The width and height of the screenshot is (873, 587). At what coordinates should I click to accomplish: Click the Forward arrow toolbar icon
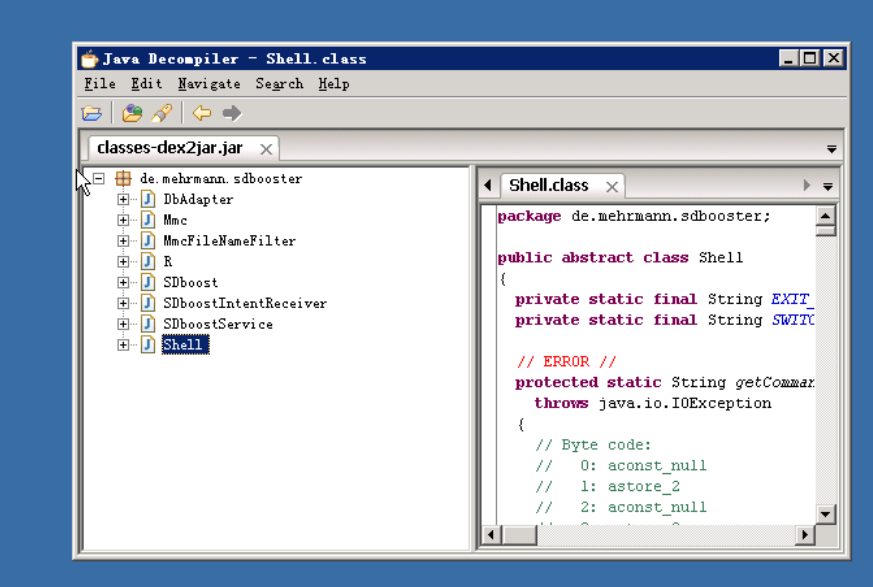point(232,113)
